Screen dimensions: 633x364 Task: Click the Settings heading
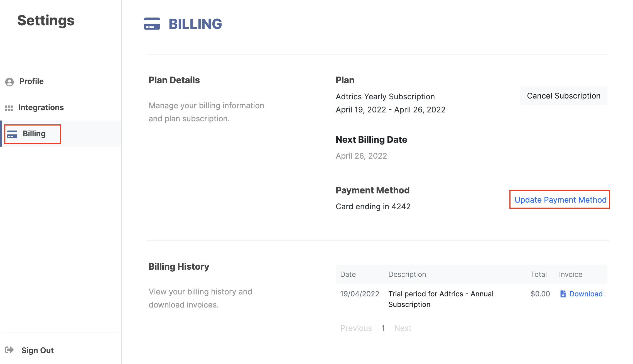[x=46, y=21]
